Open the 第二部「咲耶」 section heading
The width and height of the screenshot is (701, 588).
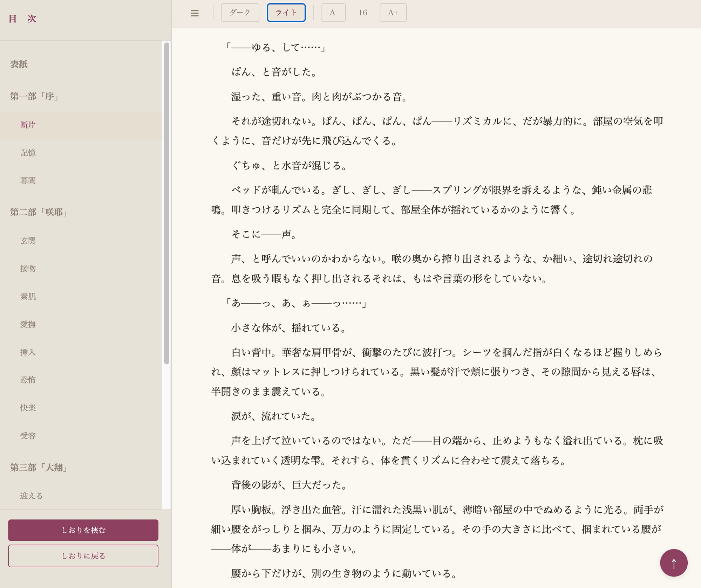(x=39, y=212)
